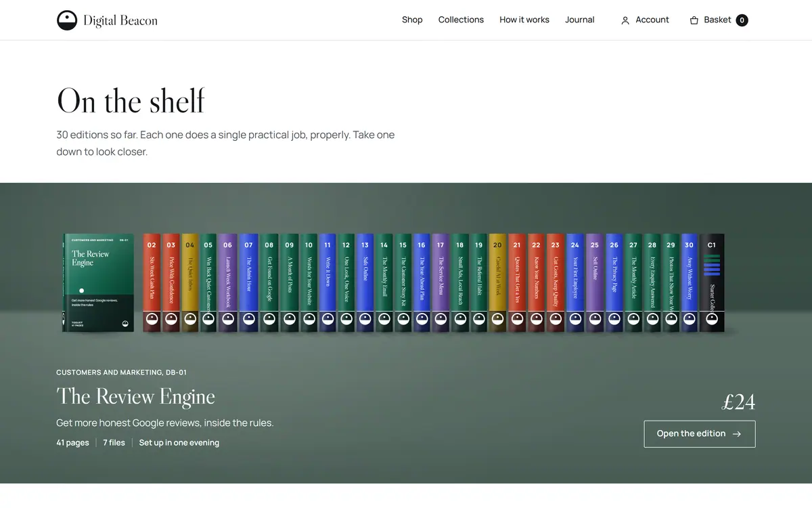Screen dimensions: 812x508
Task: Go to How it works
Action: coord(524,20)
